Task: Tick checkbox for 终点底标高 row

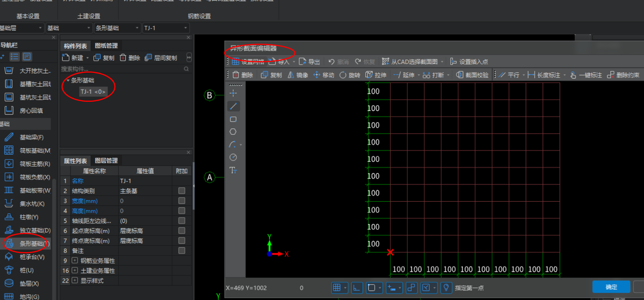Action: [x=182, y=240]
